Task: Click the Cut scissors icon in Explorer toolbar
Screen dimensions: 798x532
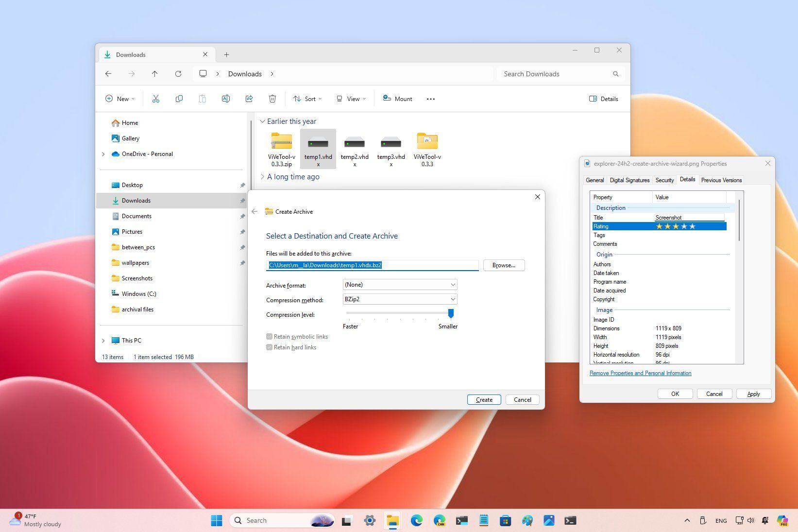Action: pos(155,99)
